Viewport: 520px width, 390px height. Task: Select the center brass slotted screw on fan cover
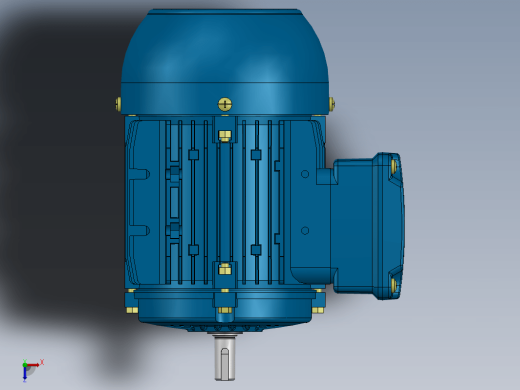point(225,104)
